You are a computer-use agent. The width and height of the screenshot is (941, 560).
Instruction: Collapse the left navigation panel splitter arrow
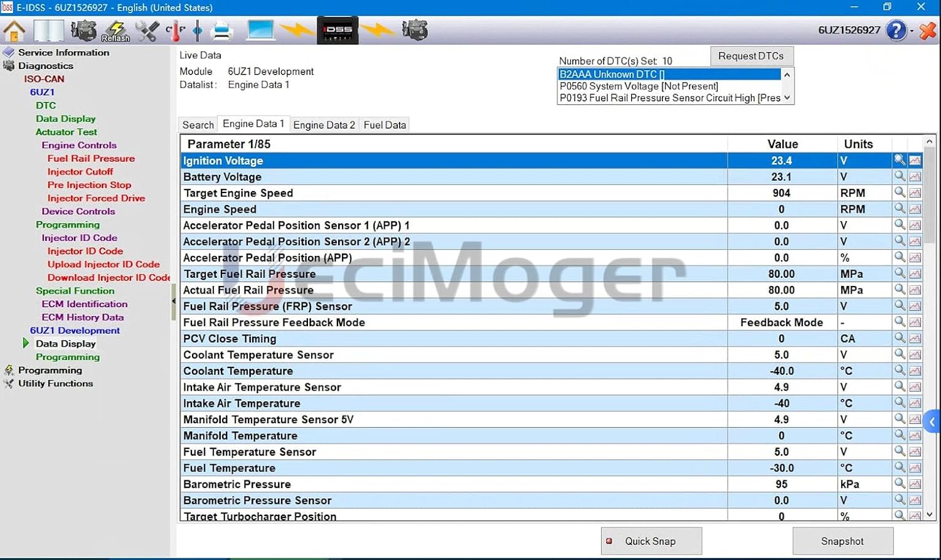[x=174, y=302]
